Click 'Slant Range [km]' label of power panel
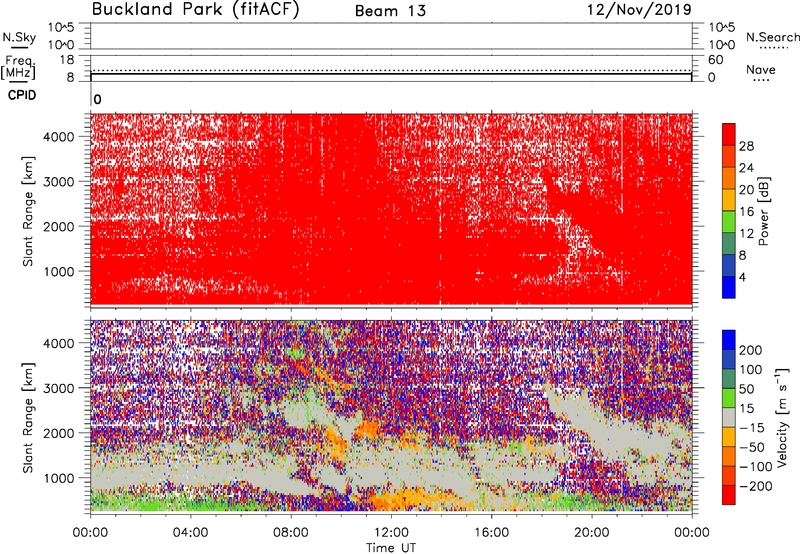This screenshot has height=554, width=800. (28, 211)
